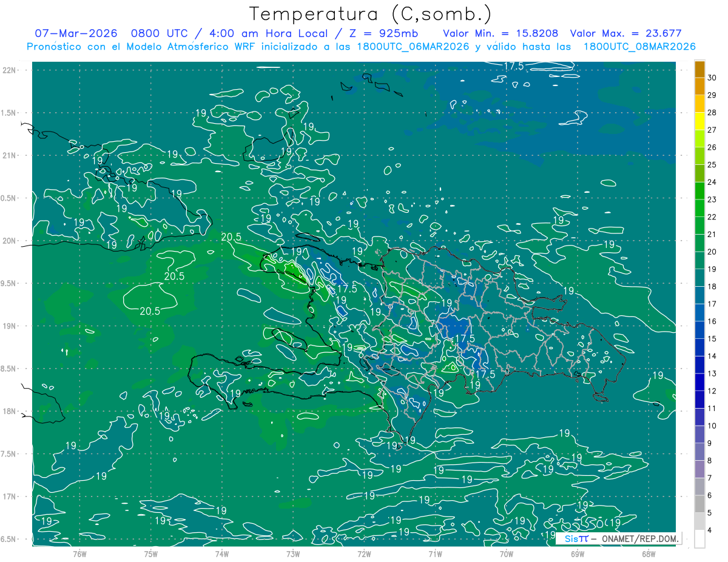This screenshot has width=728, height=562.
Task: Click the color scale label '27'
Action: [x=712, y=130]
